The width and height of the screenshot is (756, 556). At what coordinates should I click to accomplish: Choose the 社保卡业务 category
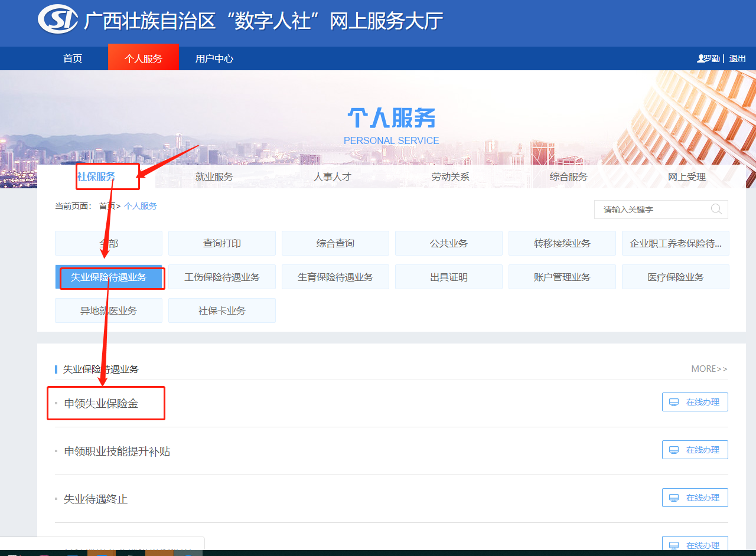point(222,310)
